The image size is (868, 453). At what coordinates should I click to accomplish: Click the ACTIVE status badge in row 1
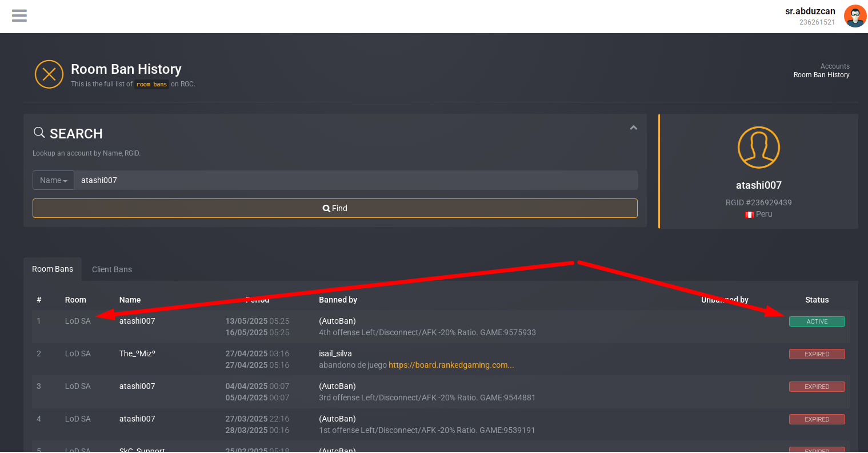coord(817,321)
